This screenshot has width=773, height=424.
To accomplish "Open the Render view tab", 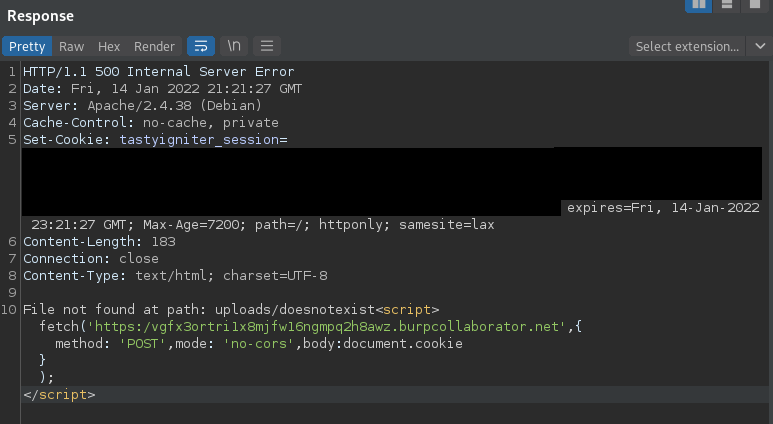I will [154, 46].
